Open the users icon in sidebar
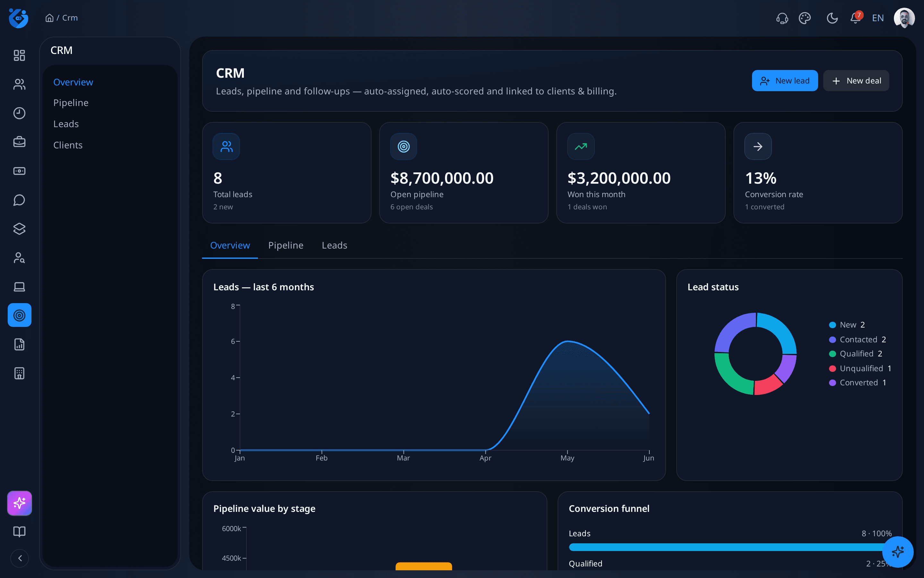The width and height of the screenshot is (924, 578). point(19,84)
